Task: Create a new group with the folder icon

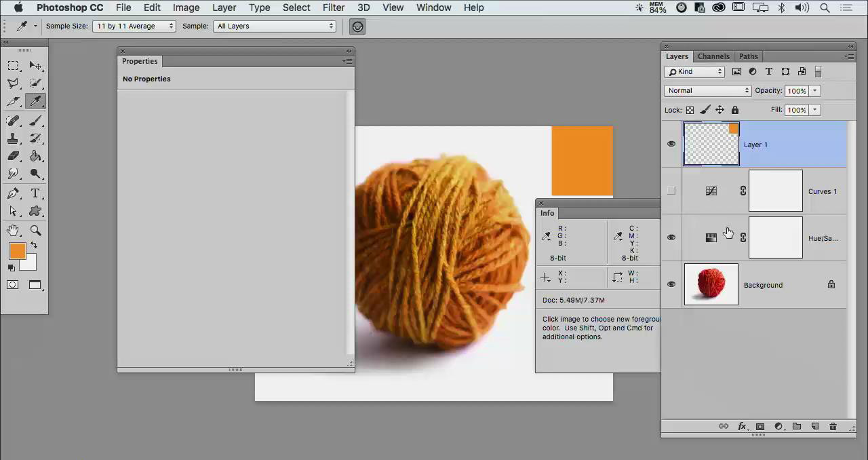Action: [797, 426]
